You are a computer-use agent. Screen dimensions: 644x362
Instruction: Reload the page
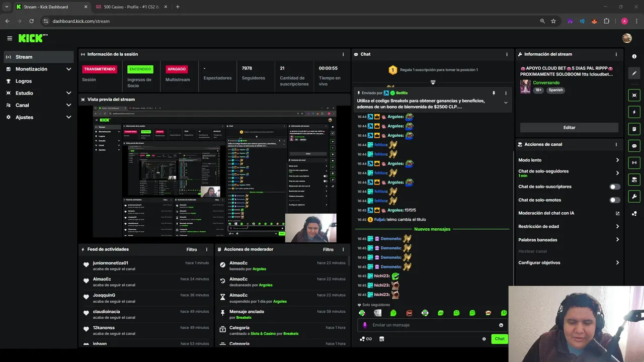coord(31,21)
